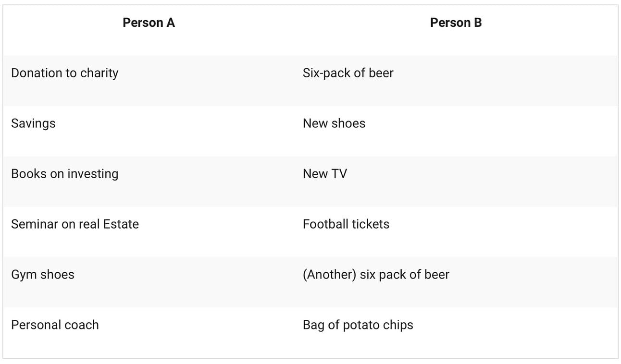Click the Bag of potato chips cell
Screen dimensions: 621x364
coord(358,325)
